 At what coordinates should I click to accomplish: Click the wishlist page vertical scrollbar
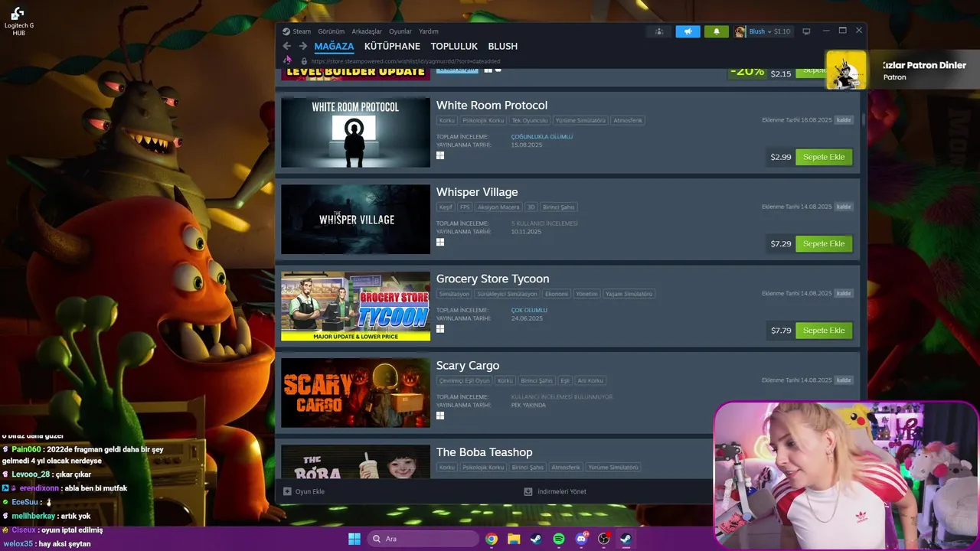tap(863, 120)
